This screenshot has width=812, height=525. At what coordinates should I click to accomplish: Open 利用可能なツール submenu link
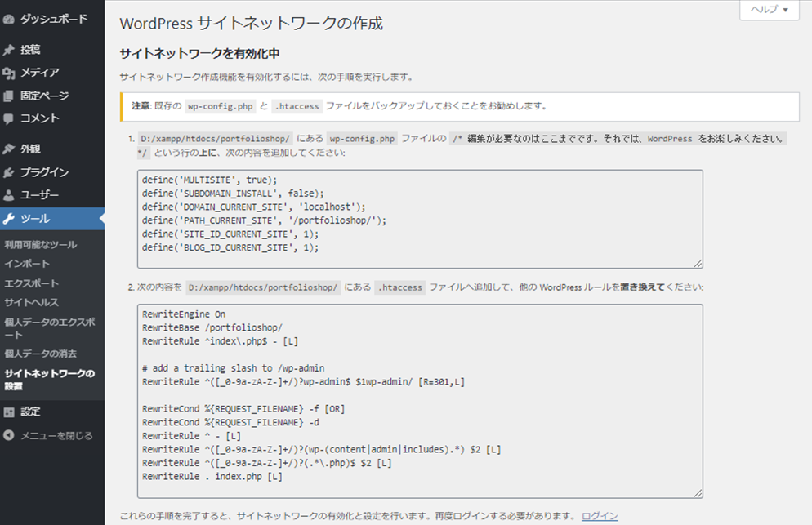(x=40, y=245)
